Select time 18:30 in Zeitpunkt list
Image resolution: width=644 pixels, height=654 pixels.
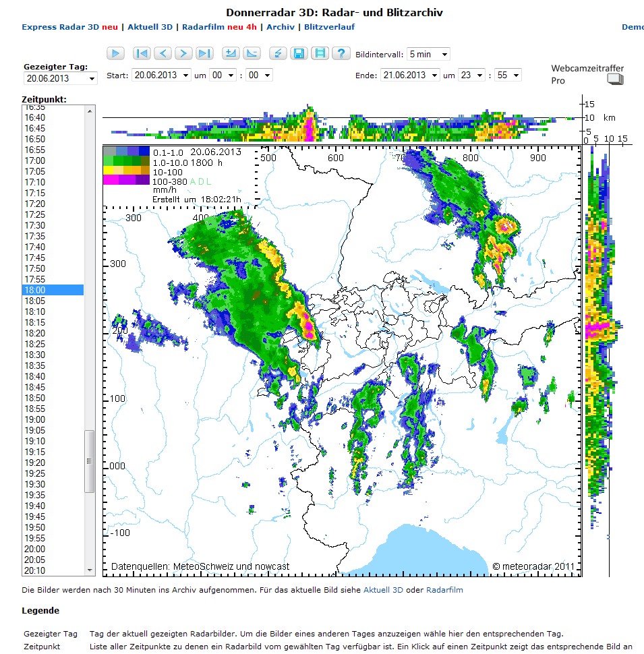[53, 355]
